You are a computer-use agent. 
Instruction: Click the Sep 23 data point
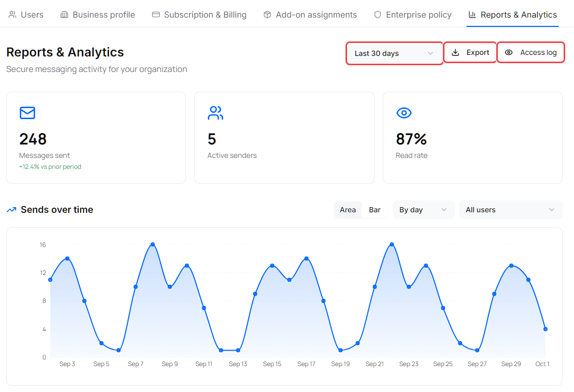(409, 287)
